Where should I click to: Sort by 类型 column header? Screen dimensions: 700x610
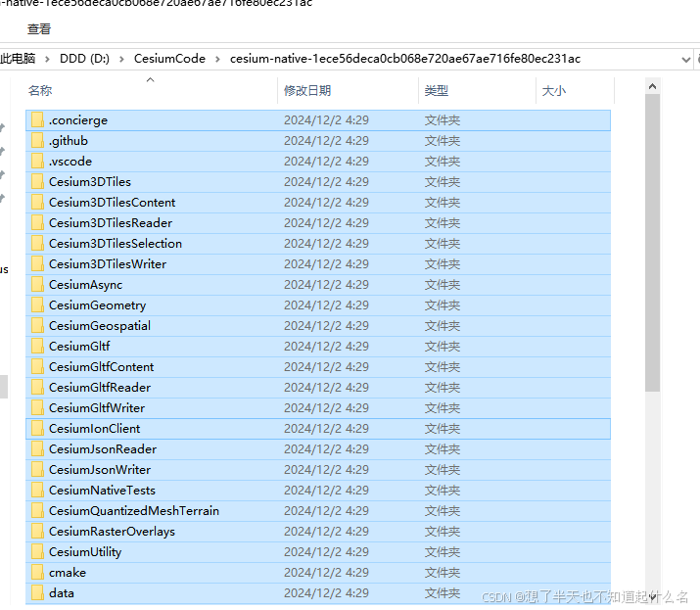tap(437, 91)
